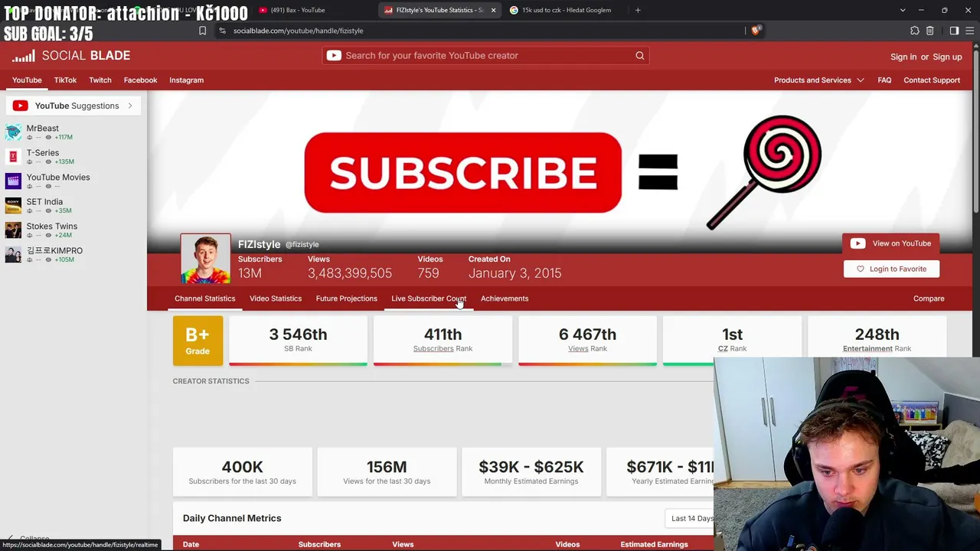The width and height of the screenshot is (980, 551).
Task: Click the YouTube Movies suggestion name
Action: click(x=58, y=178)
